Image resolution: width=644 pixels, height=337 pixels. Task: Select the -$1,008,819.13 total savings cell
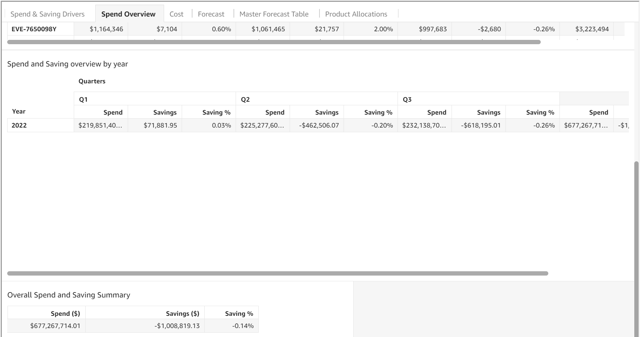point(177,326)
